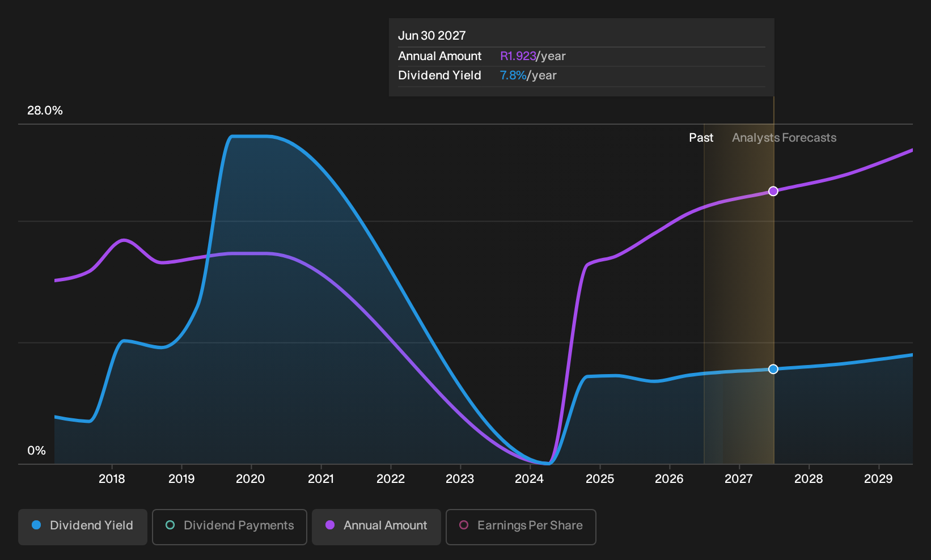
Task: Click the blue Dividend Yield data point
Action: pyautogui.click(x=773, y=369)
